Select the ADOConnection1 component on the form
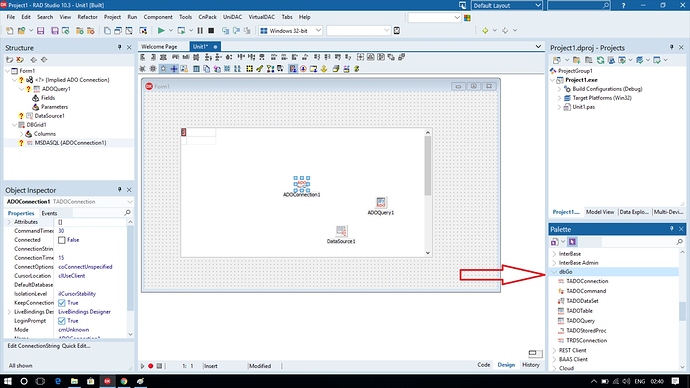Image resolution: width=690 pixels, height=388 pixels. [x=302, y=184]
